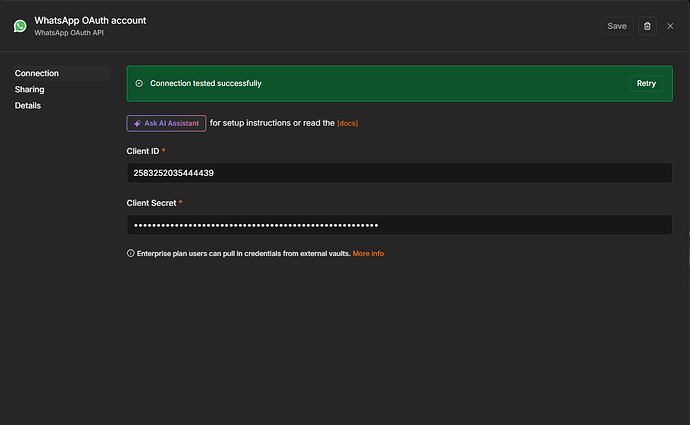This screenshot has width=690, height=425.
Task: Click the Connection tested successfully message
Action: click(206, 84)
